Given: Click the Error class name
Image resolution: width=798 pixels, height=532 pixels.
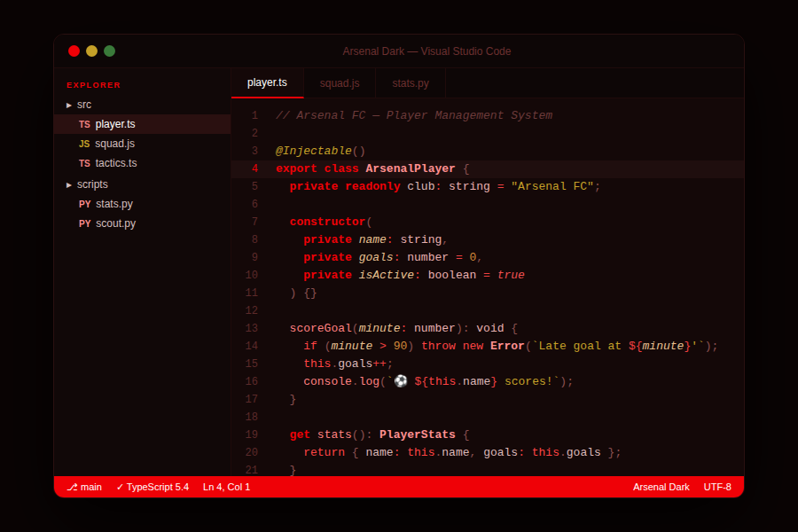Looking at the screenshot, I should pyautogui.click(x=507, y=346).
